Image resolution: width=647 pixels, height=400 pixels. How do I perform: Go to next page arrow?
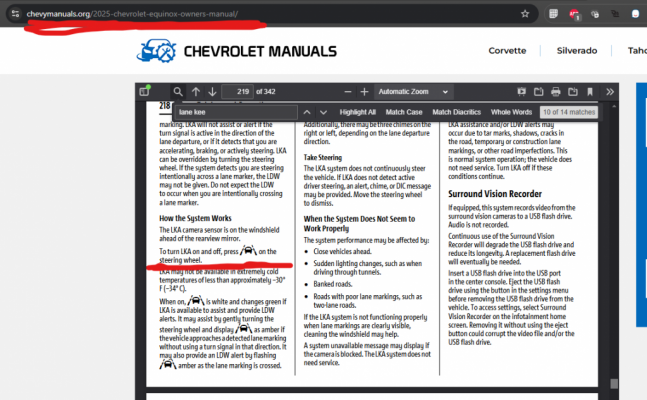(212, 92)
